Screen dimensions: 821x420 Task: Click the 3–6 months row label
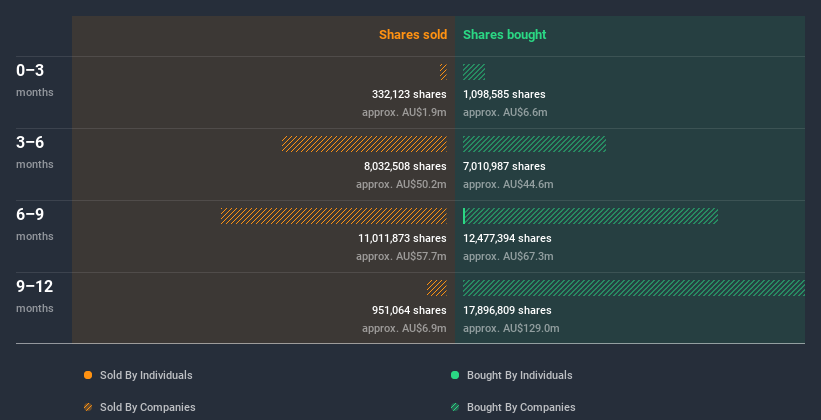tap(35, 152)
